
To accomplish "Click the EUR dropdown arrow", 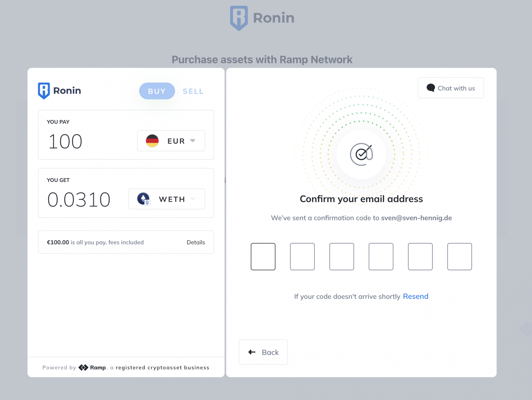I will pos(193,141).
